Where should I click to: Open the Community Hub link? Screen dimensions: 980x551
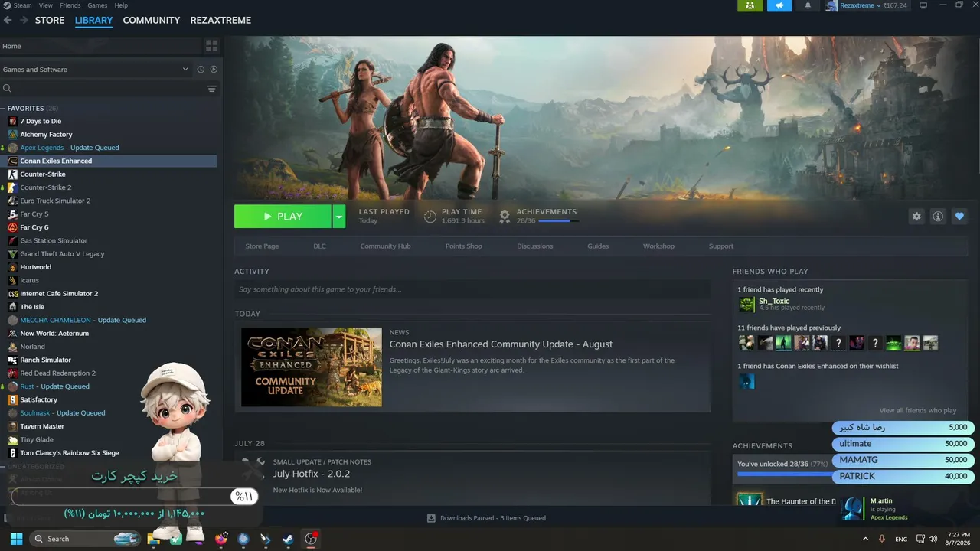tap(385, 246)
